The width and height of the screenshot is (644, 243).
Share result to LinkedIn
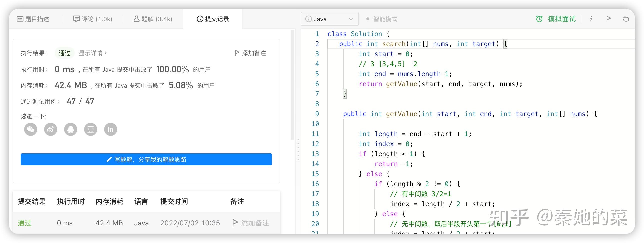111,129
